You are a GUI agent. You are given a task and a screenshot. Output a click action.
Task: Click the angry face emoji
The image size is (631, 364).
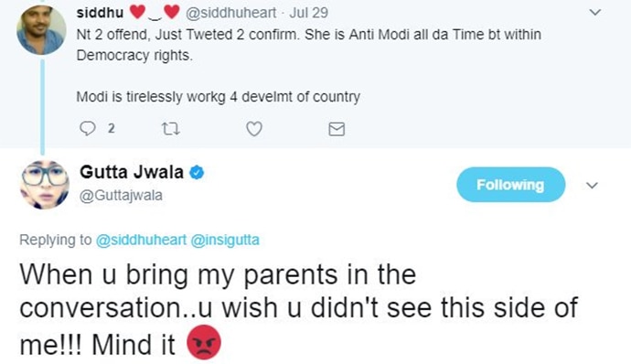204,342
